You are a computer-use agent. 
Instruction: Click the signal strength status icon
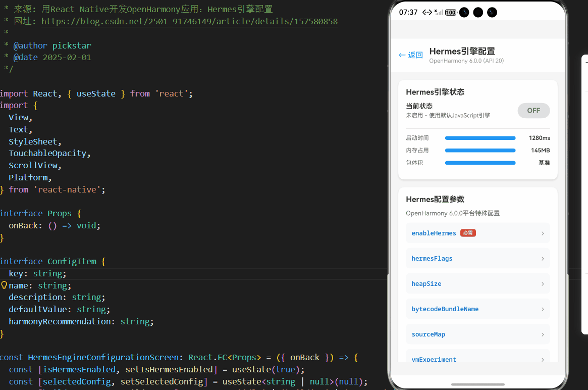439,13
